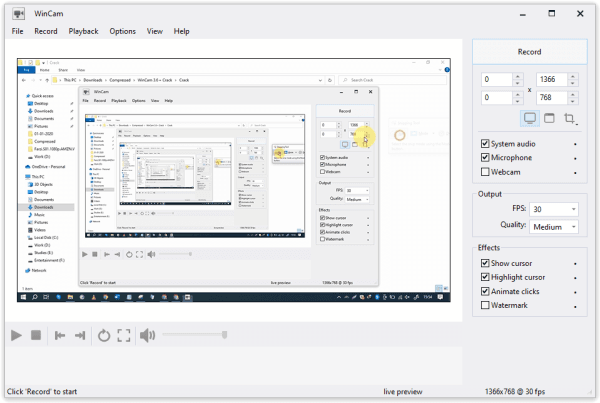The image size is (600, 403).
Task: Uncheck the Show cursor checkbox
Action: (485, 263)
